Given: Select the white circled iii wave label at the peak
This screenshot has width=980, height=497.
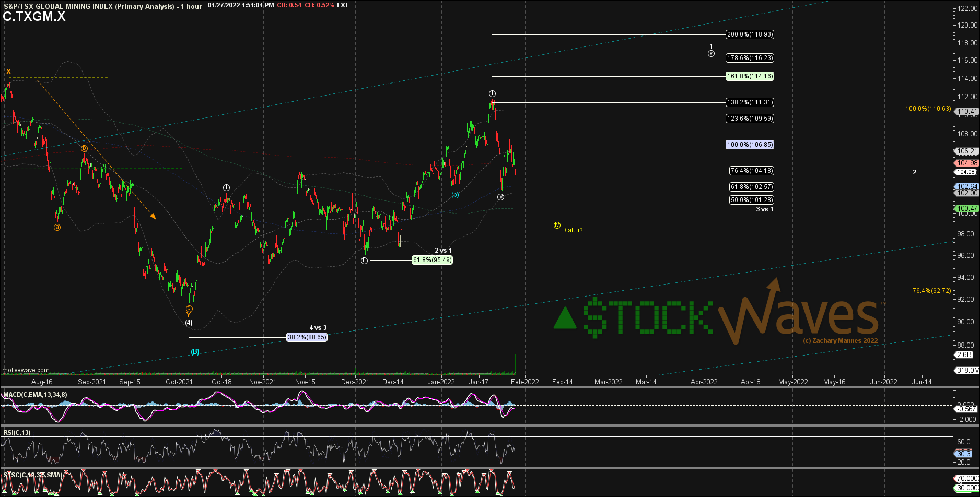Looking at the screenshot, I should pyautogui.click(x=492, y=93).
